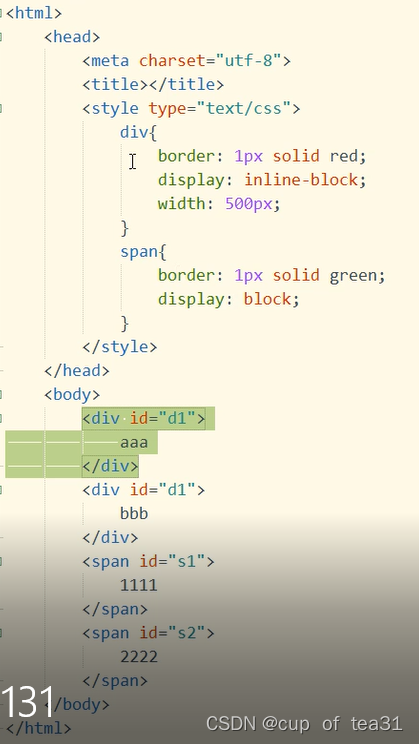The height and width of the screenshot is (744, 419).
Task: Click the green color value in border rule
Action: [353, 275]
